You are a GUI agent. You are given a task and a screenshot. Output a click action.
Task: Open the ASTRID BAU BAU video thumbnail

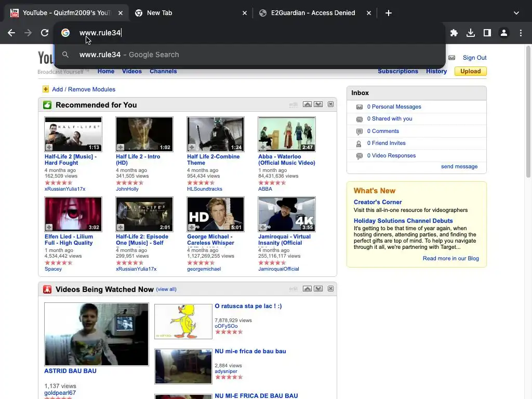(x=97, y=334)
